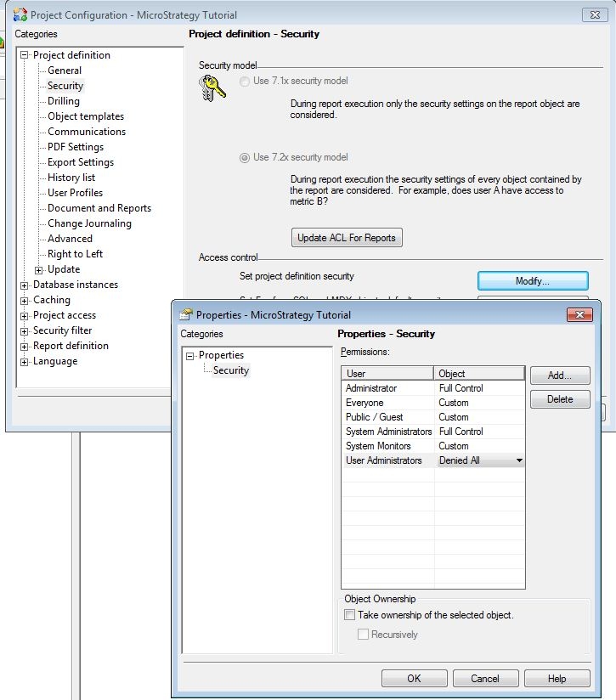Viewport: 616px width, 700px height.
Task: Click the User column header
Action: [x=387, y=374]
